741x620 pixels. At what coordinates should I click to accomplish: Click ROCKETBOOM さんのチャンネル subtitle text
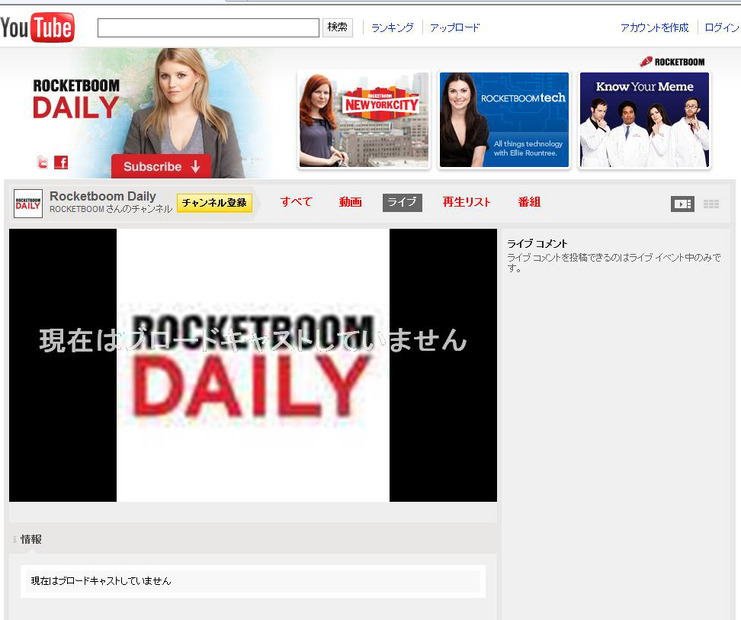tap(111, 209)
